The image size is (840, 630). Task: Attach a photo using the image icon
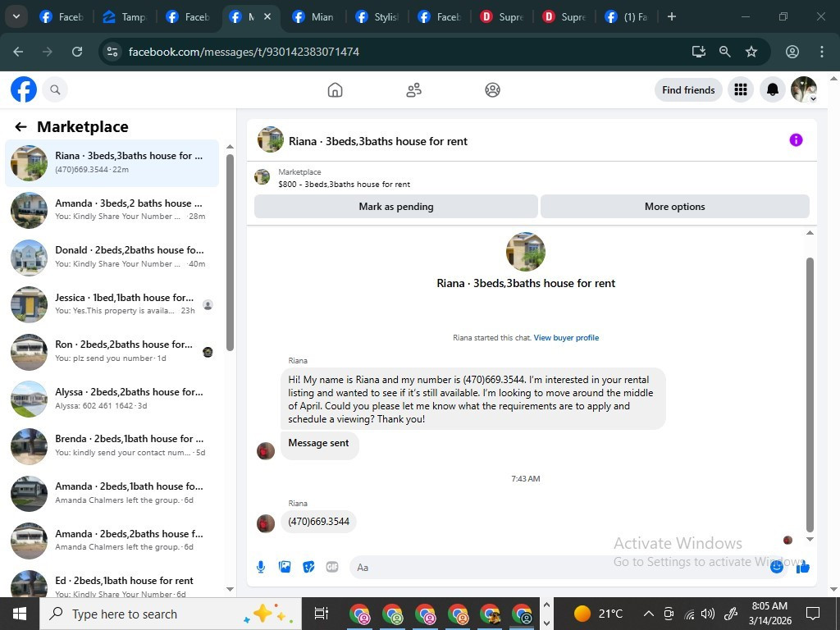point(285,567)
